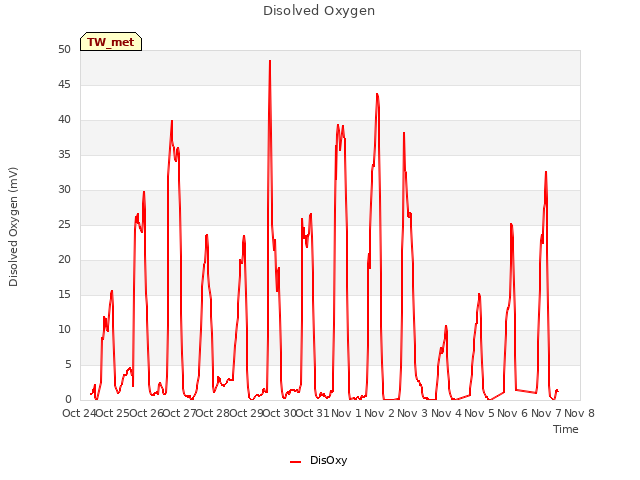
Task: Click the highest peak near 48 on Oct 29
Action: tap(270, 61)
